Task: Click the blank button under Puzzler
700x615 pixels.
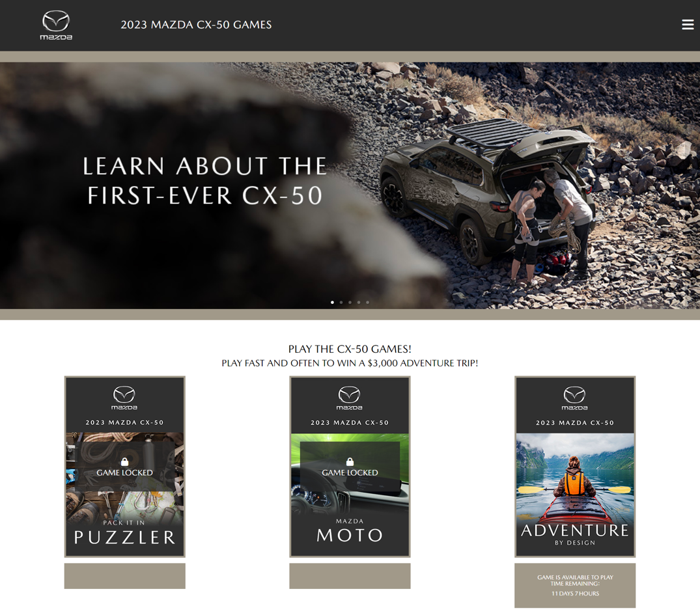Action: [124, 576]
